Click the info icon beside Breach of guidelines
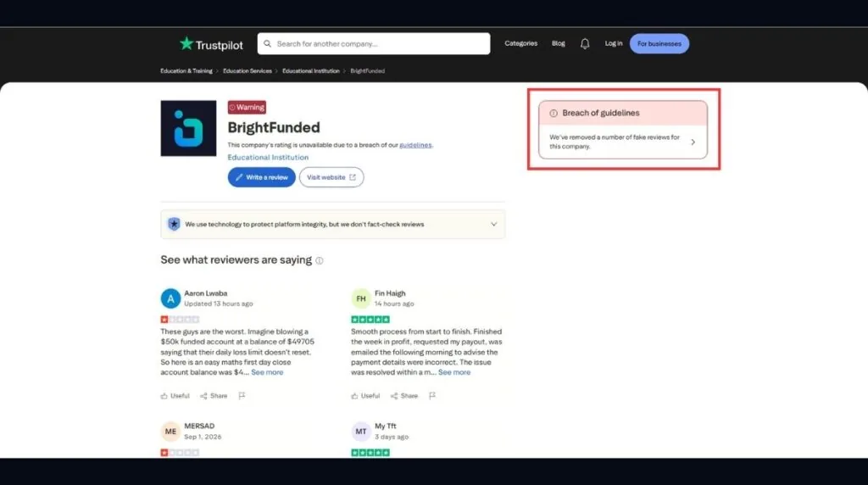This screenshot has height=485, width=868. point(553,113)
